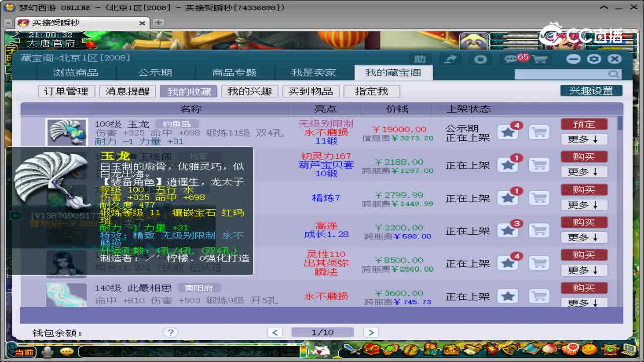Open messages bubble with 65 badge

pyautogui.click(x=511, y=59)
